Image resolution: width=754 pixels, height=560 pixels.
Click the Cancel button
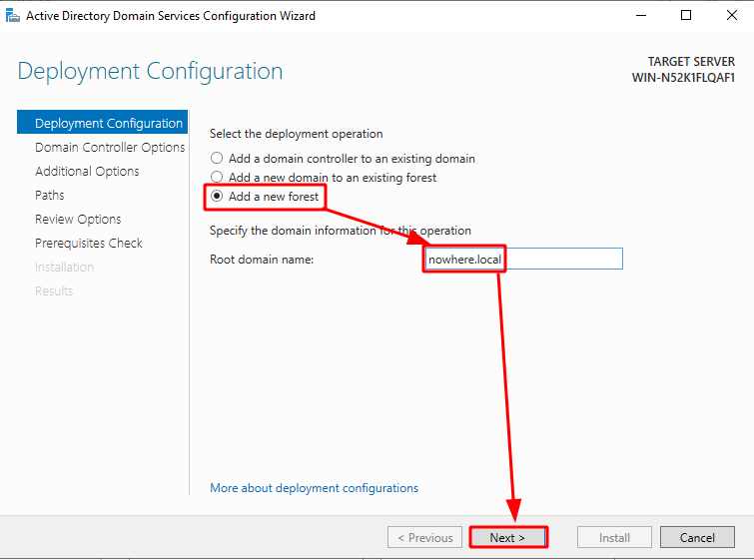pyautogui.click(x=697, y=537)
